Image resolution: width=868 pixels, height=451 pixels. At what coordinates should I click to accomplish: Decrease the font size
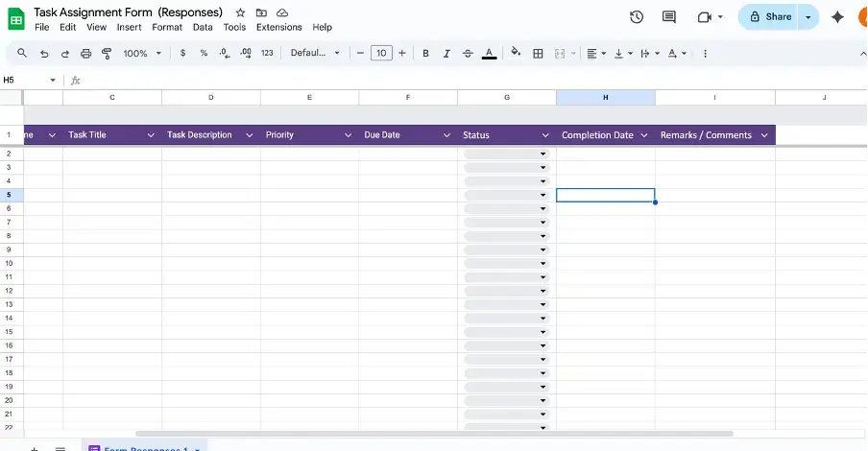[x=360, y=53]
